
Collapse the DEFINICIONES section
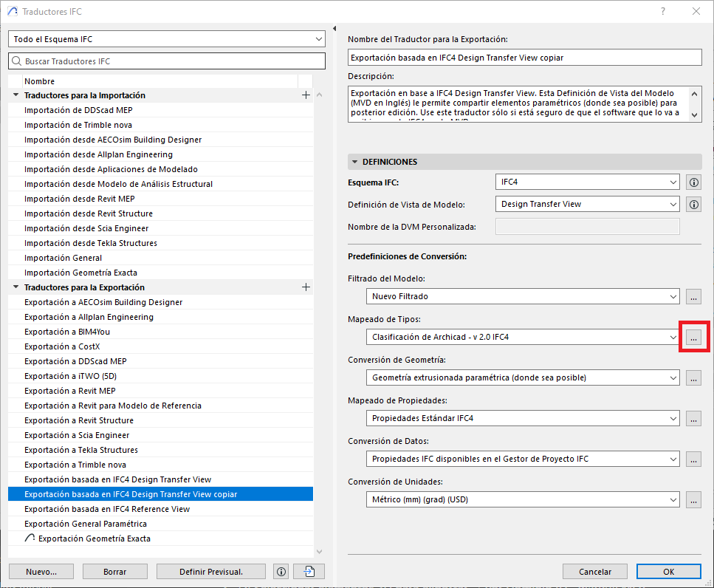(355, 162)
